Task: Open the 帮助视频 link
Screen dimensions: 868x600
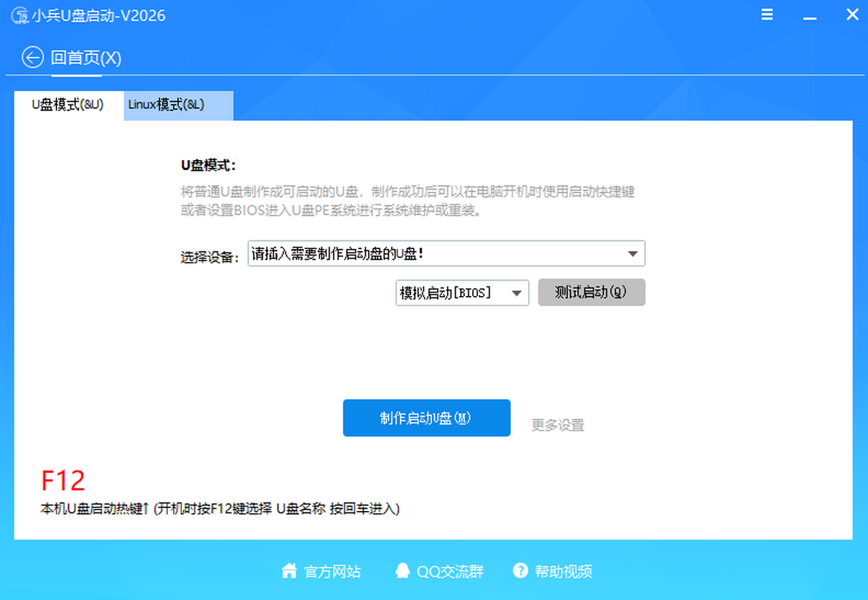Action: tap(563, 572)
